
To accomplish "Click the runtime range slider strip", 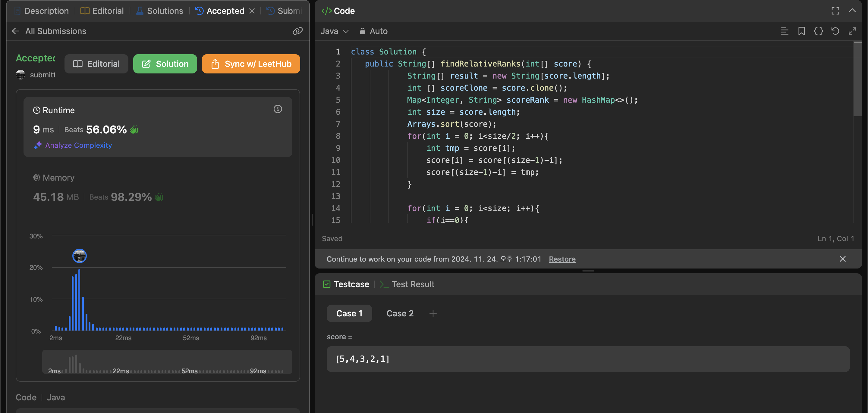I will (167, 362).
